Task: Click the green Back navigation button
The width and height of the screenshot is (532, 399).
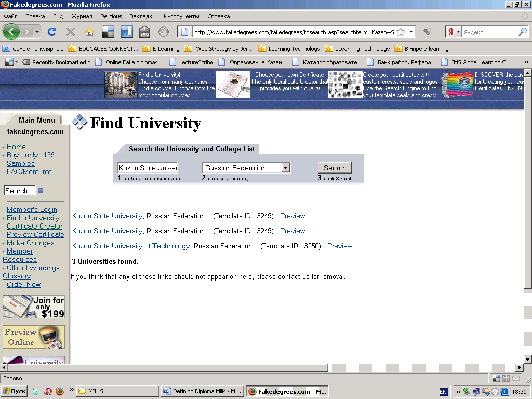Action: [11, 32]
